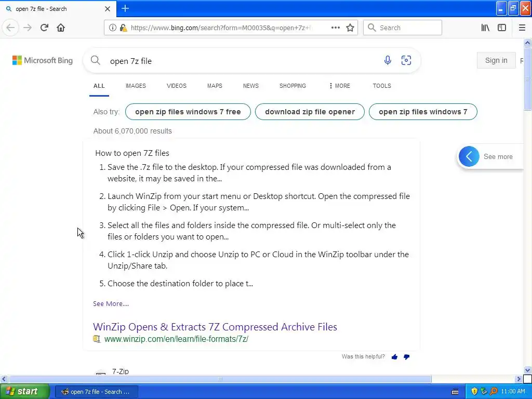Image resolution: width=532 pixels, height=399 pixels.
Task: Click 'open zip files windows 7' suggestion
Action: pos(423,112)
